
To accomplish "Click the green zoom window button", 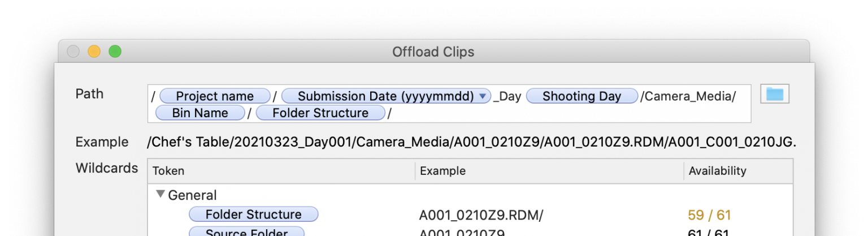I will click(115, 52).
